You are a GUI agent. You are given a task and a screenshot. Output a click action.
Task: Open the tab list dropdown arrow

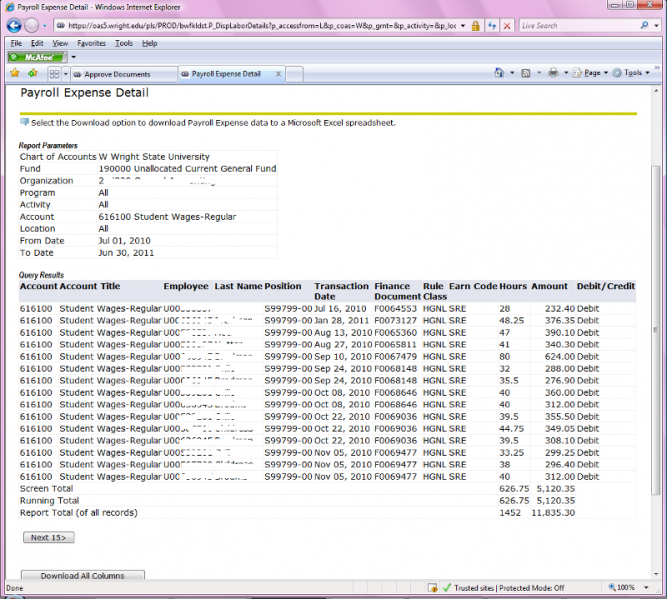pos(66,74)
